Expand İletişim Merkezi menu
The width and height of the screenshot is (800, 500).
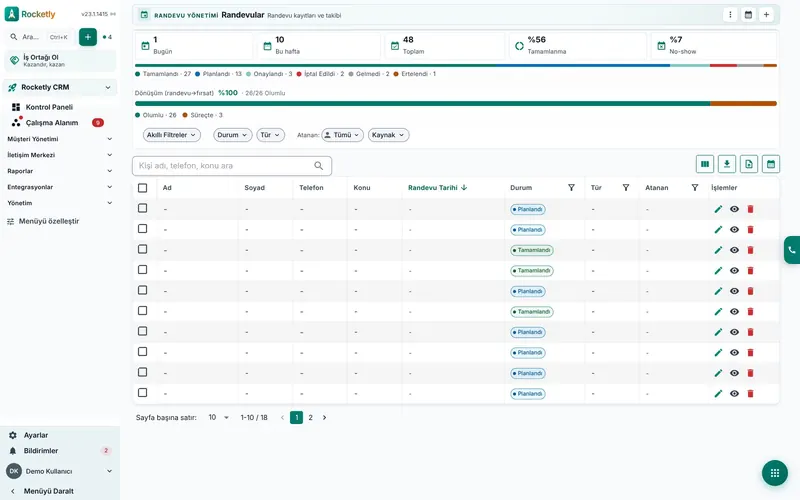(60, 155)
